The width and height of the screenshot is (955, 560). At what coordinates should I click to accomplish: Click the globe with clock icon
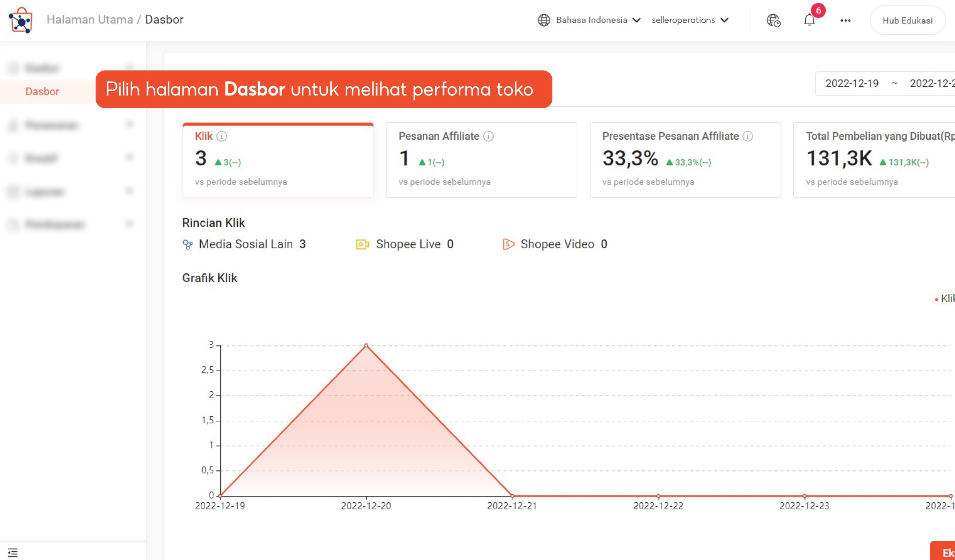[x=773, y=20]
